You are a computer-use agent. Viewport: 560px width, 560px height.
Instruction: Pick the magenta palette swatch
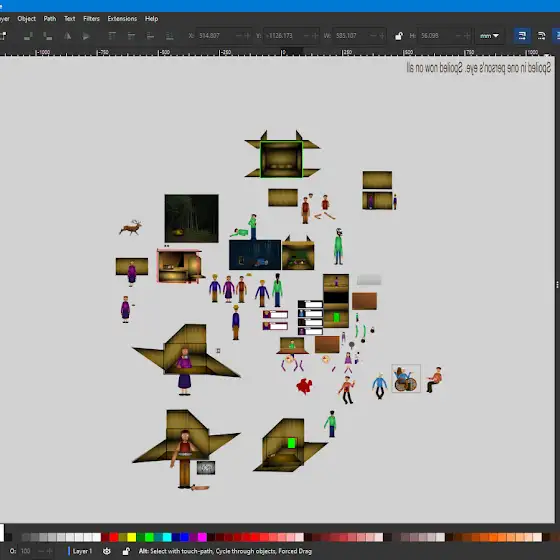(202, 537)
